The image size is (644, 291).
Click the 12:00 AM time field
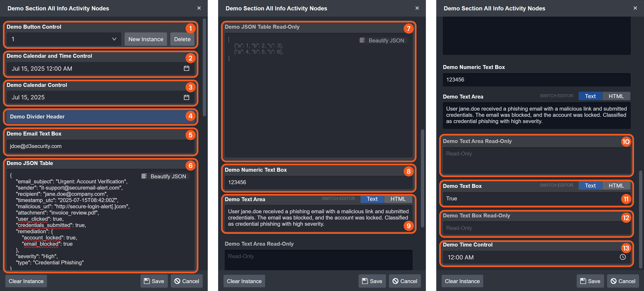[x=530, y=257]
